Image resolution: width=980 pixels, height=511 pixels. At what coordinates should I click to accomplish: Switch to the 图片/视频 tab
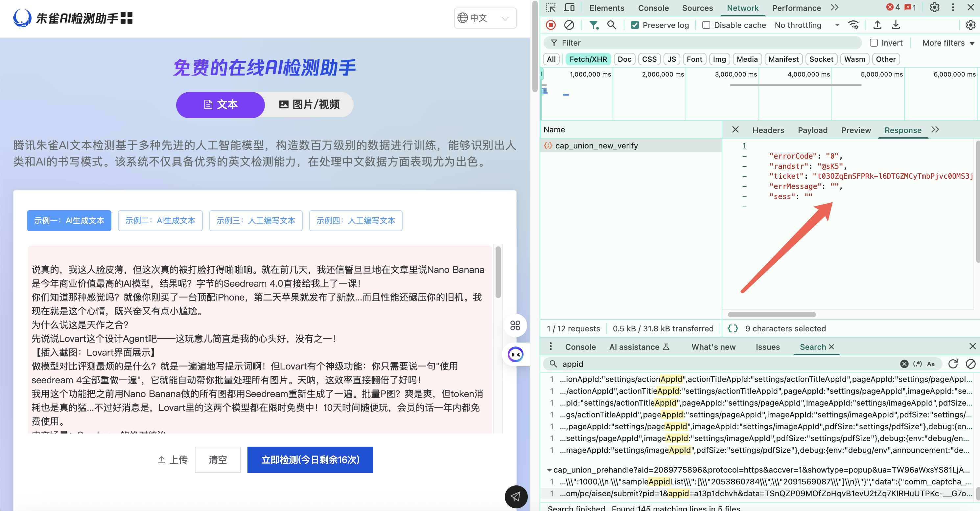click(309, 104)
